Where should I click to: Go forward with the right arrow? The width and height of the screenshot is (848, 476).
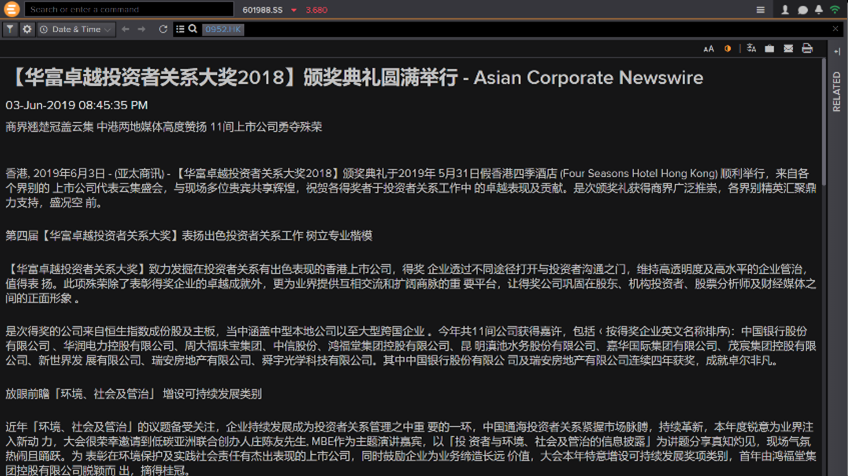(x=142, y=29)
